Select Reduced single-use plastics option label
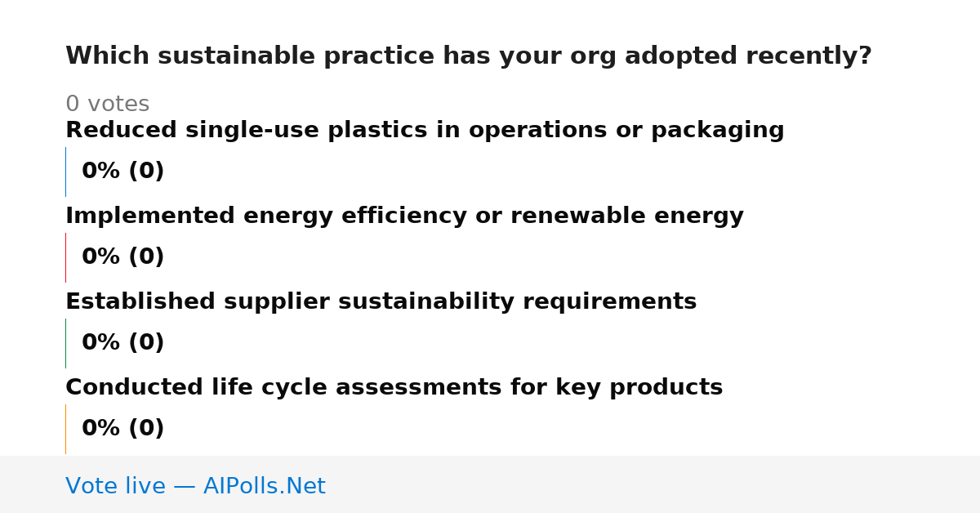 tap(425, 131)
